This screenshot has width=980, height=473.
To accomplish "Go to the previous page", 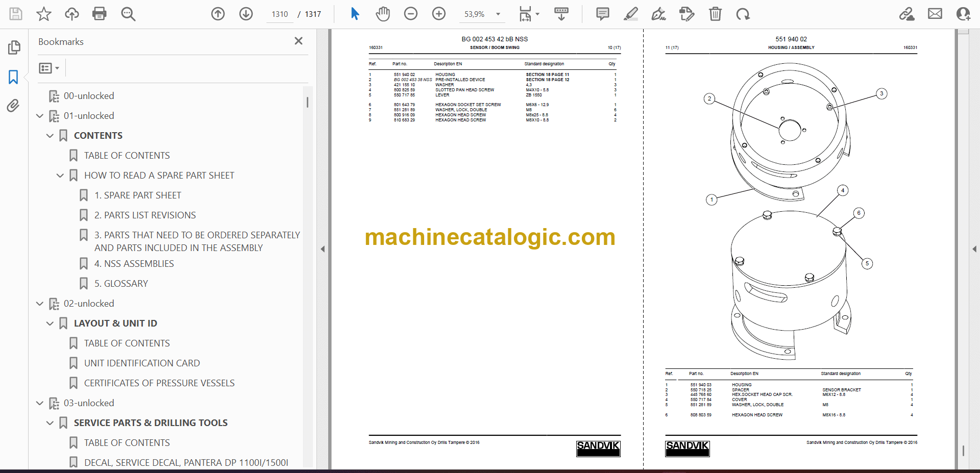I will (218, 14).
